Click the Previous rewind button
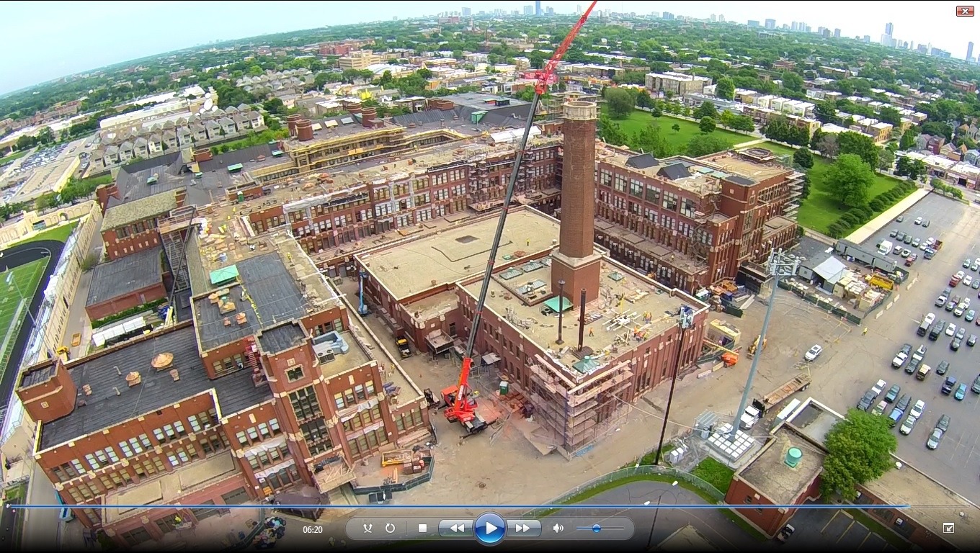980x553 pixels. (x=456, y=529)
